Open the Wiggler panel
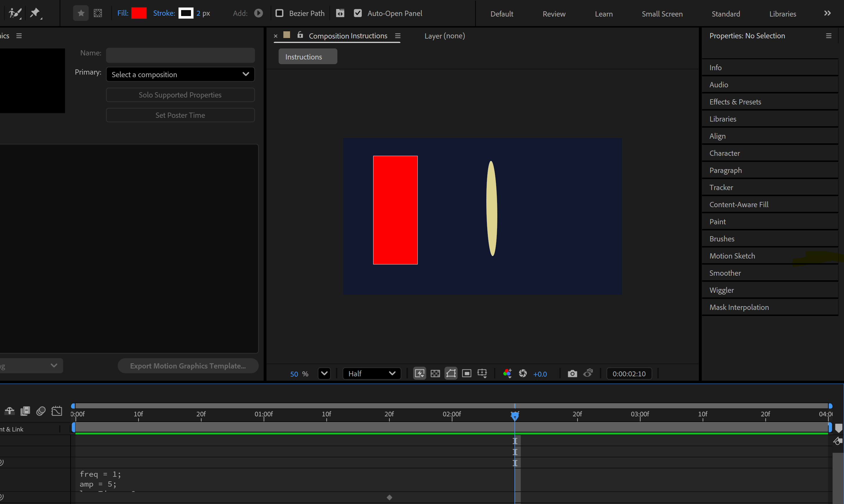 770,290
